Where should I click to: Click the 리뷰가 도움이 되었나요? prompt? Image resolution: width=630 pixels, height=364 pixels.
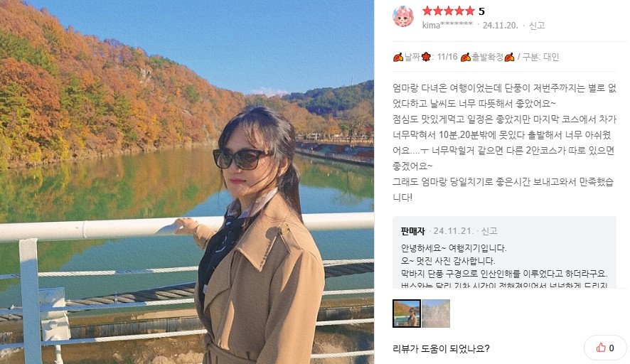[441, 348]
